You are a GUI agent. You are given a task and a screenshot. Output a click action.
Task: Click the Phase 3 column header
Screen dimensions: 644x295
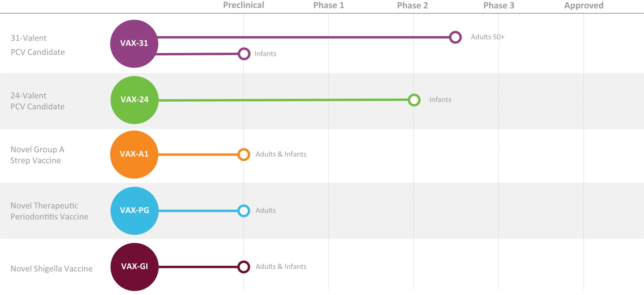pos(499,5)
